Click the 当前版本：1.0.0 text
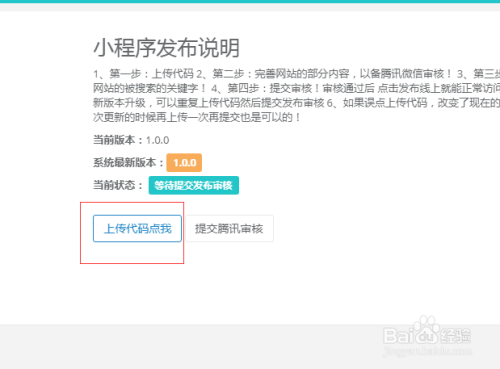Viewport: 500px width, 369px height. coord(131,140)
